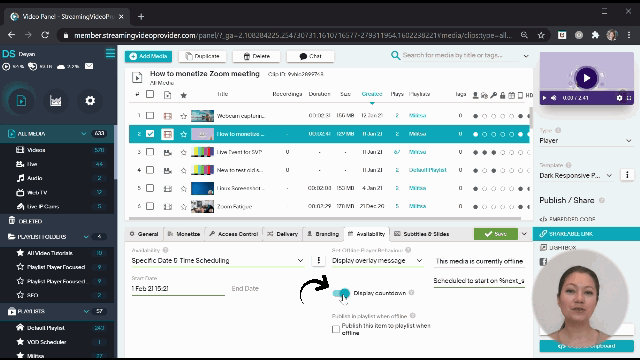640x360 pixels.
Task: Collapse the Playlist Folders section
Action: pos(86,237)
